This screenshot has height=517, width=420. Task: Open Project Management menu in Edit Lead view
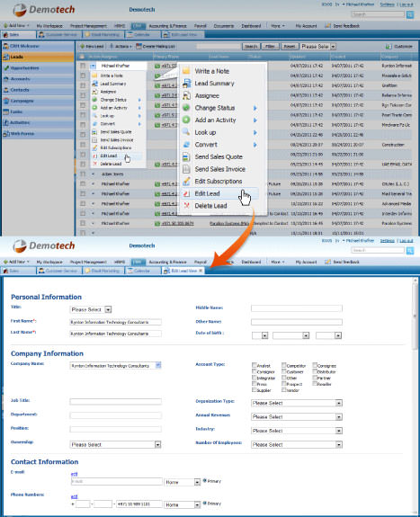click(88, 262)
